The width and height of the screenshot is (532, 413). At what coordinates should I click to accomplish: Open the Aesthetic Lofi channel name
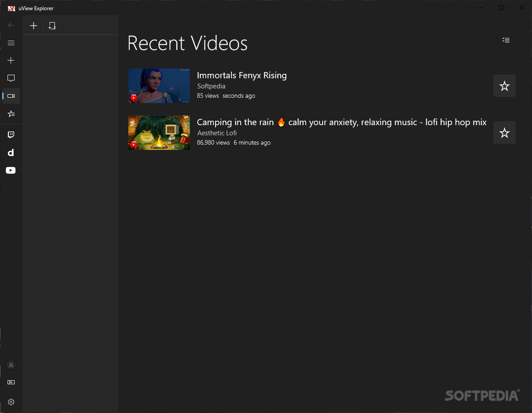(217, 133)
